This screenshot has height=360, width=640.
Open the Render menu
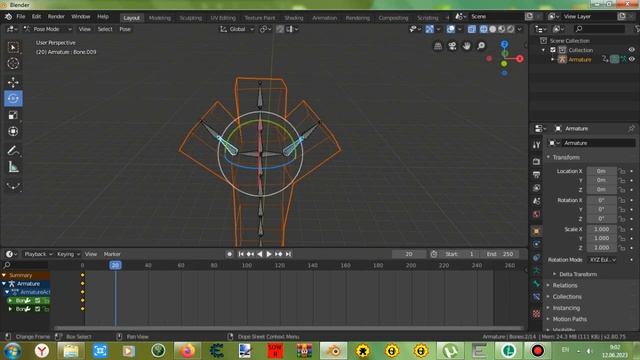(56, 17)
